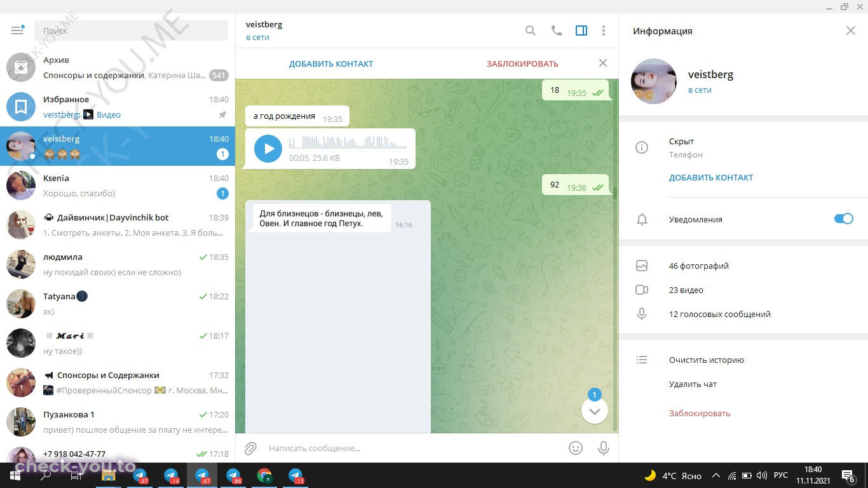
Task: Open the three-dot chat options menu
Action: click(604, 30)
